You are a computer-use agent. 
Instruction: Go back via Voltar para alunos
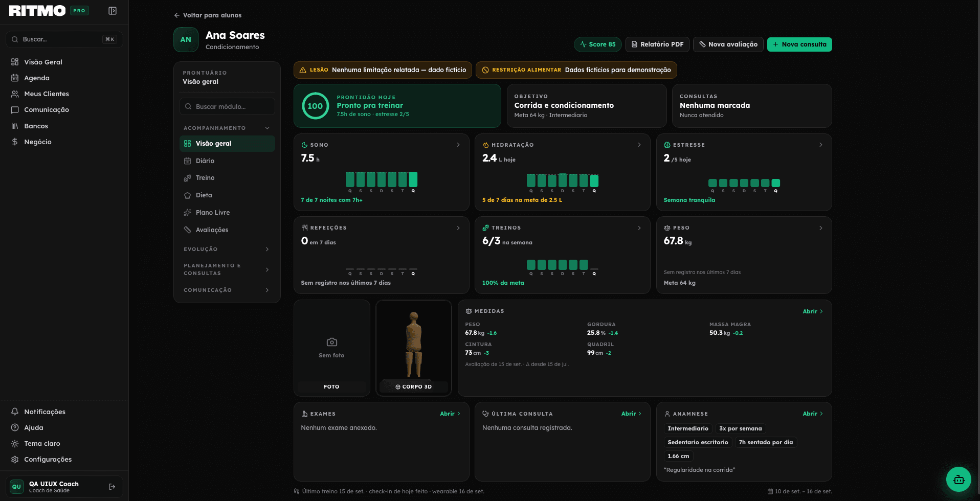pyautogui.click(x=208, y=15)
